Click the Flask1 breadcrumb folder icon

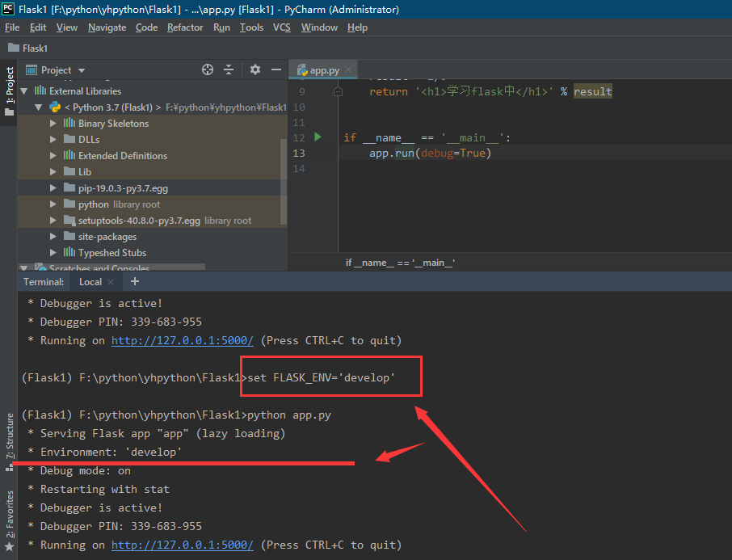tap(14, 47)
